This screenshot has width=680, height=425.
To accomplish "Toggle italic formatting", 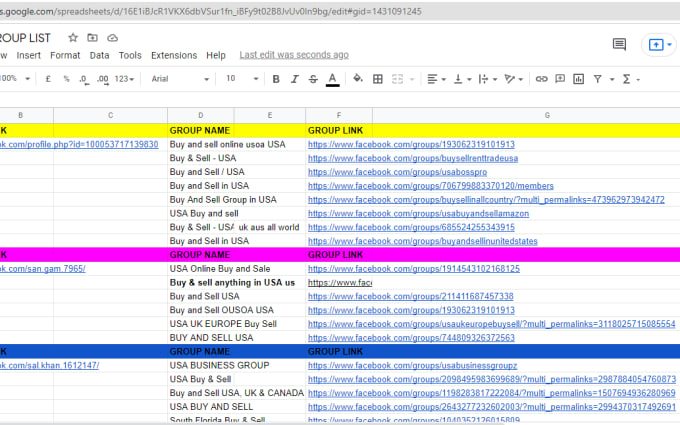I will click(294, 79).
